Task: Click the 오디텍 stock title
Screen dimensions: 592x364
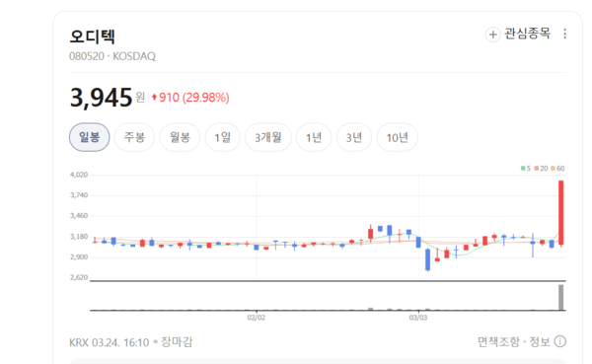Action: pyautogui.click(x=93, y=36)
